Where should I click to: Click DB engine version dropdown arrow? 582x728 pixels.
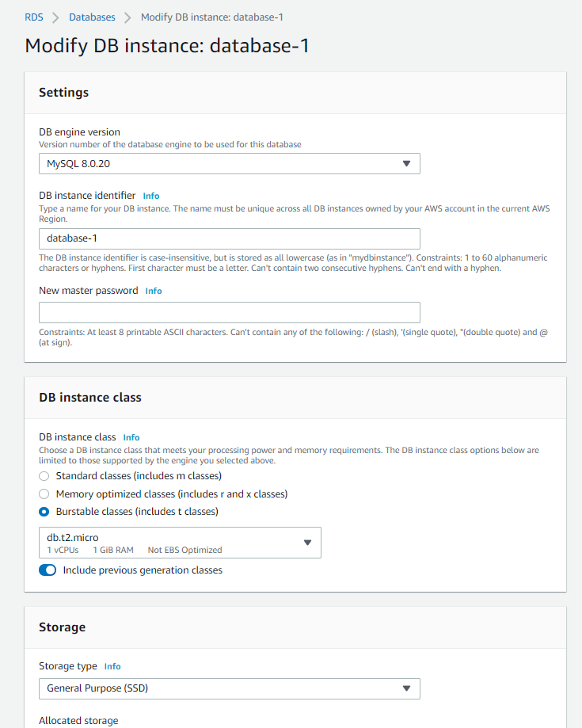tap(406, 163)
